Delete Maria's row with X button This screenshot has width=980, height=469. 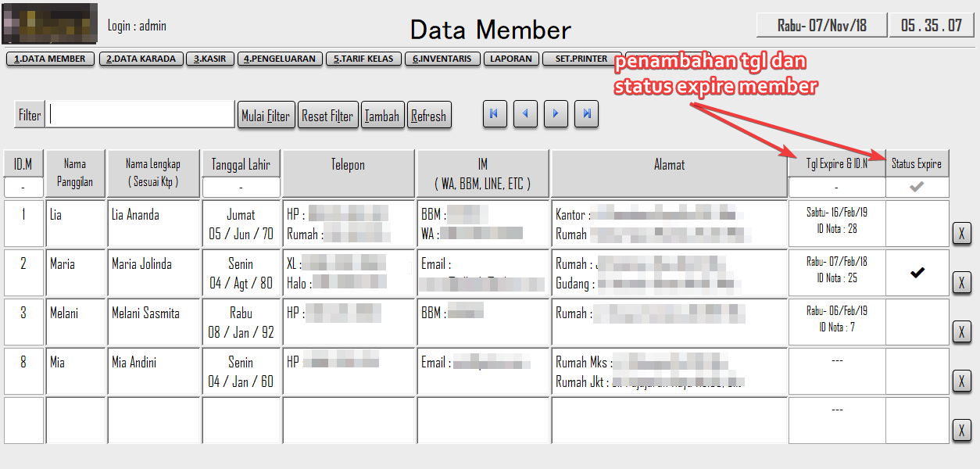tap(961, 282)
